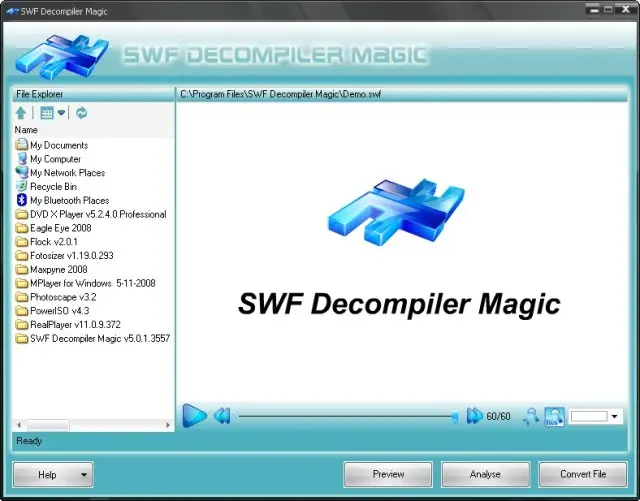The width and height of the screenshot is (640, 501).
Task: Select My Computer item
Action: pos(48,159)
